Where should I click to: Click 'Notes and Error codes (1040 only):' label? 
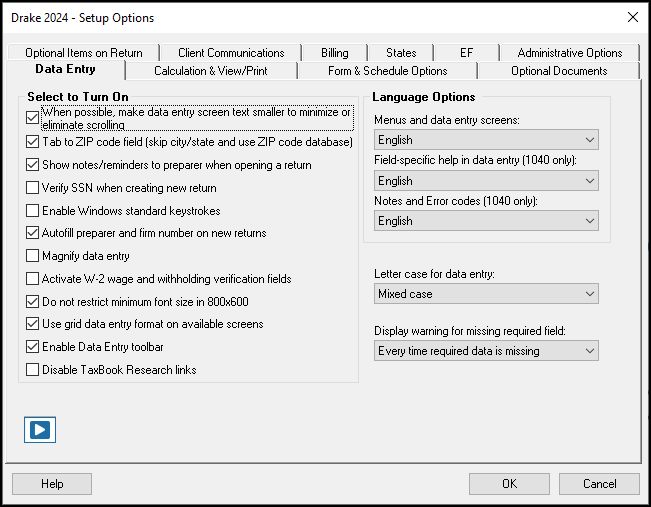pyautogui.click(x=456, y=201)
